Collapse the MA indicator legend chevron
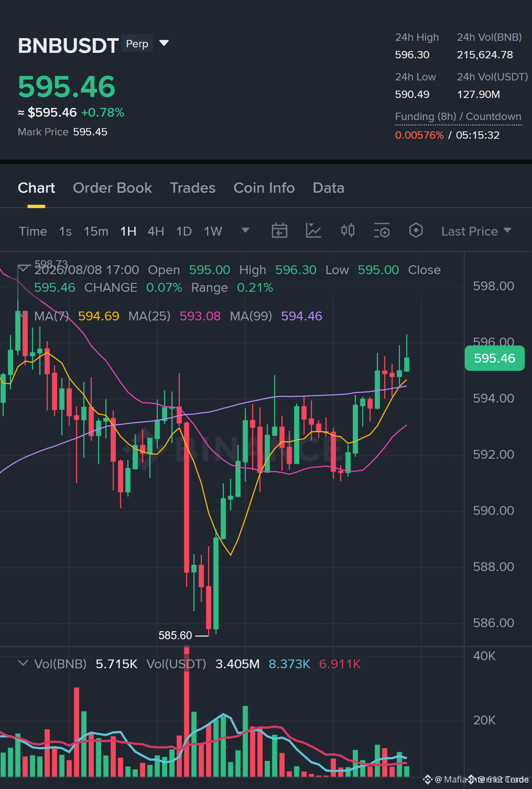The image size is (532, 789). (23, 315)
